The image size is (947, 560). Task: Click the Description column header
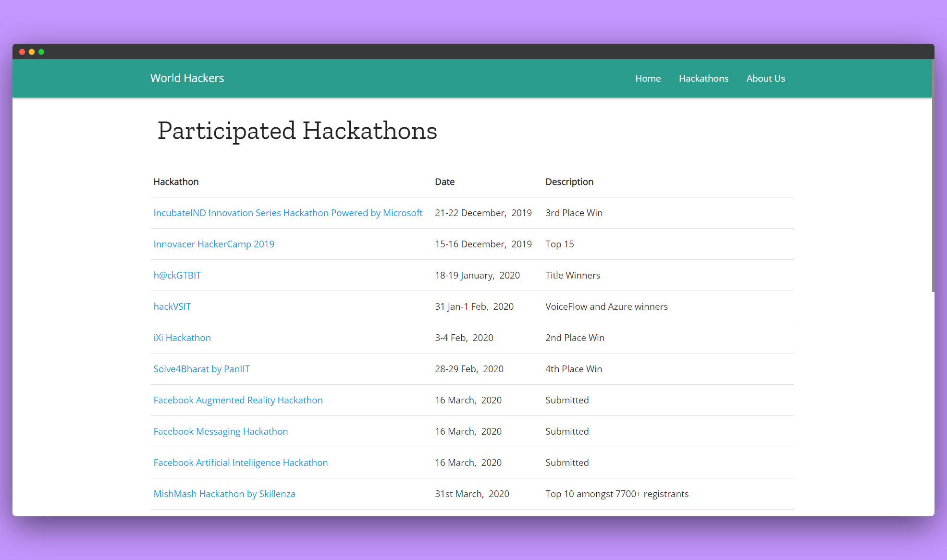point(569,182)
